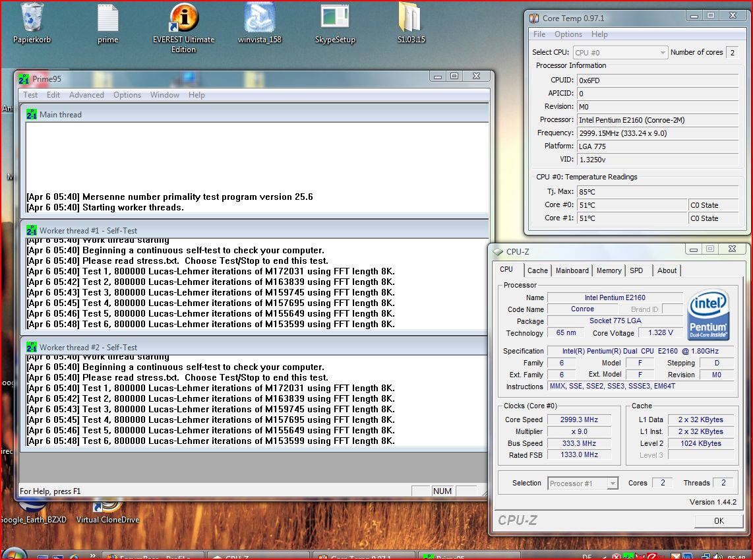The width and height of the screenshot is (753, 560).
Task: Click the Frequency value 2999.15MHz
Action: coord(657,133)
